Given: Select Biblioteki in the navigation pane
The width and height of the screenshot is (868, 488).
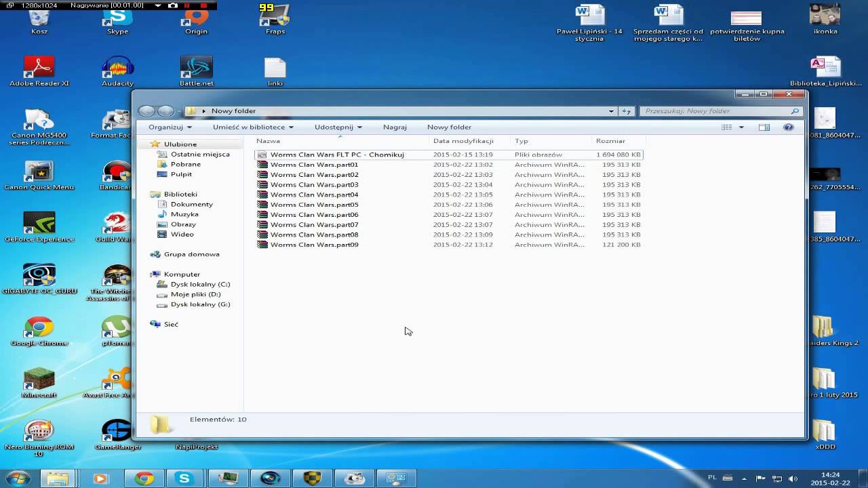Looking at the screenshot, I should [x=180, y=195].
